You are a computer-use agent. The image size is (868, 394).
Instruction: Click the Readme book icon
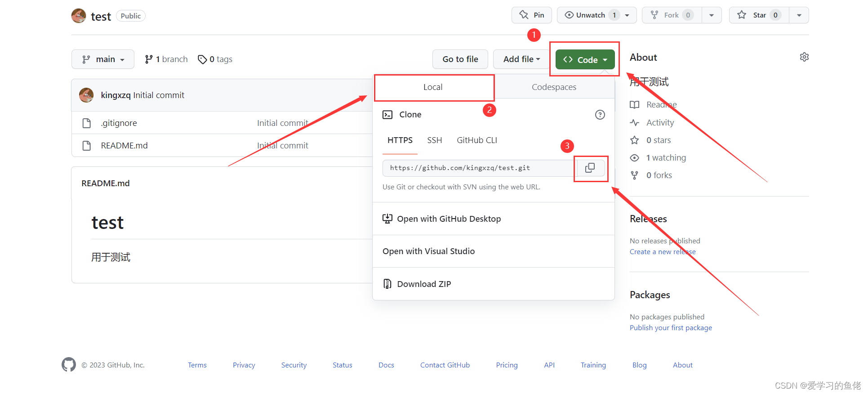pyautogui.click(x=634, y=105)
